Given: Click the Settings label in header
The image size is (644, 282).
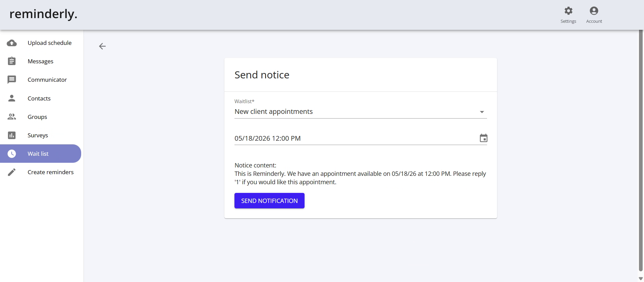Looking at the screenshot, I should point(568,21).
